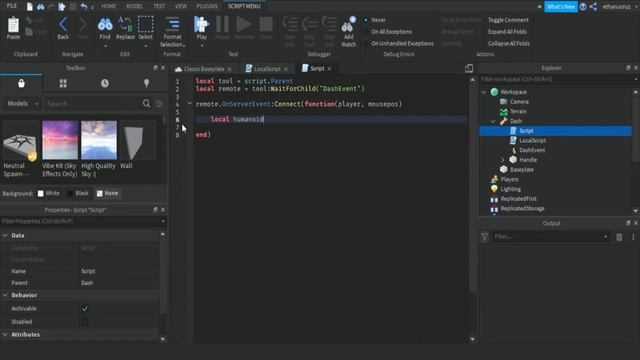Click the Replace tool icon
The image size is (640, 360).
coord(125,24)
